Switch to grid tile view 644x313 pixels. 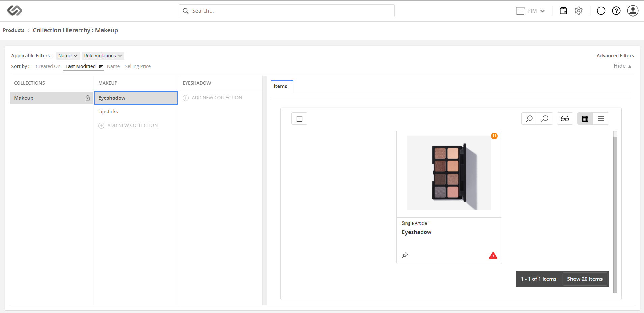coord(585,119)
